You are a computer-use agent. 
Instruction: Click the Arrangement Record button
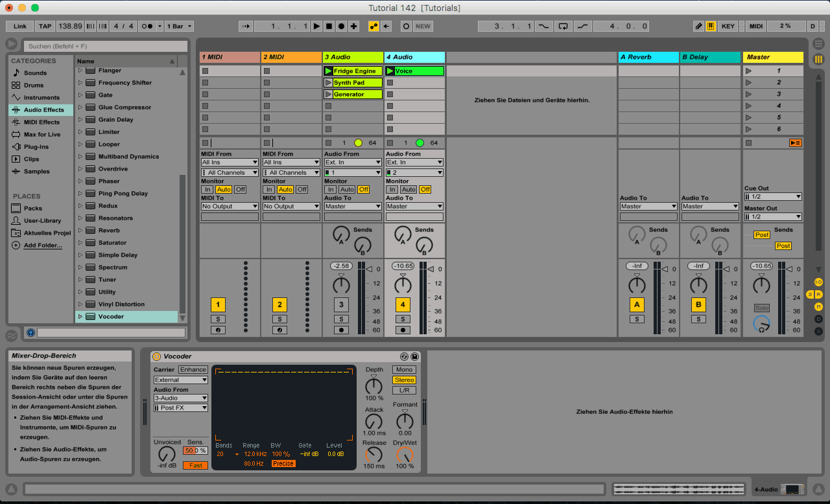click(341, 27)
